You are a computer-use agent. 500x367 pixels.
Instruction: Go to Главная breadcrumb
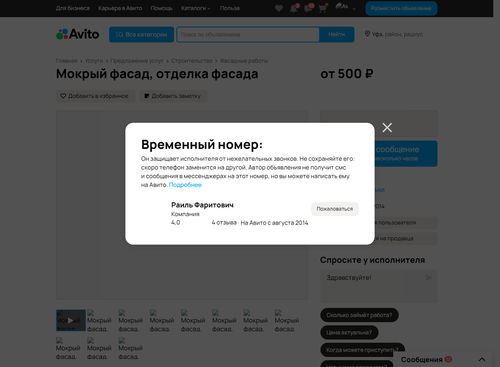[x=66, y=61]
